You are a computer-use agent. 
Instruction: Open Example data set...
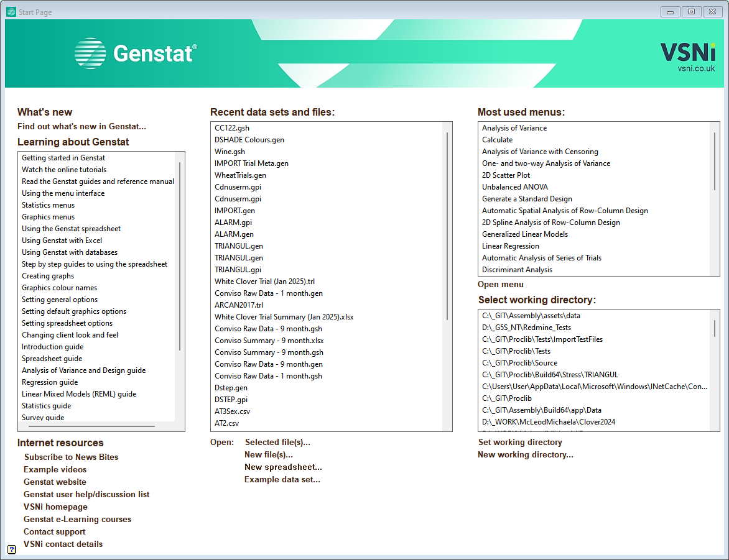click(282, 480)
